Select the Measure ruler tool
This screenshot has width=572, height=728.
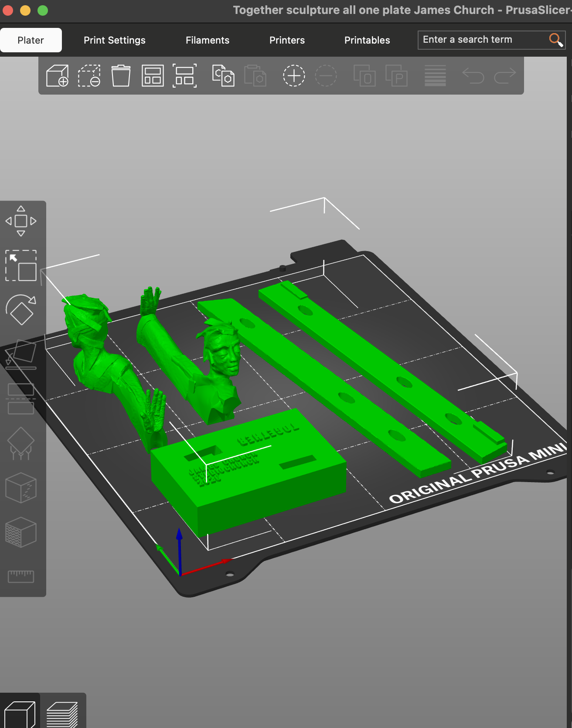pos(21,576)
